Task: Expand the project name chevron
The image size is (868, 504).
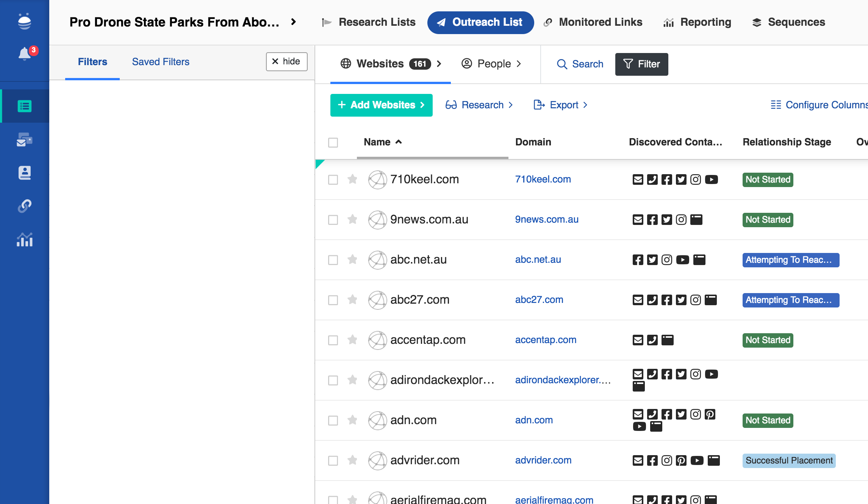Action: click(x=293, y=22)
